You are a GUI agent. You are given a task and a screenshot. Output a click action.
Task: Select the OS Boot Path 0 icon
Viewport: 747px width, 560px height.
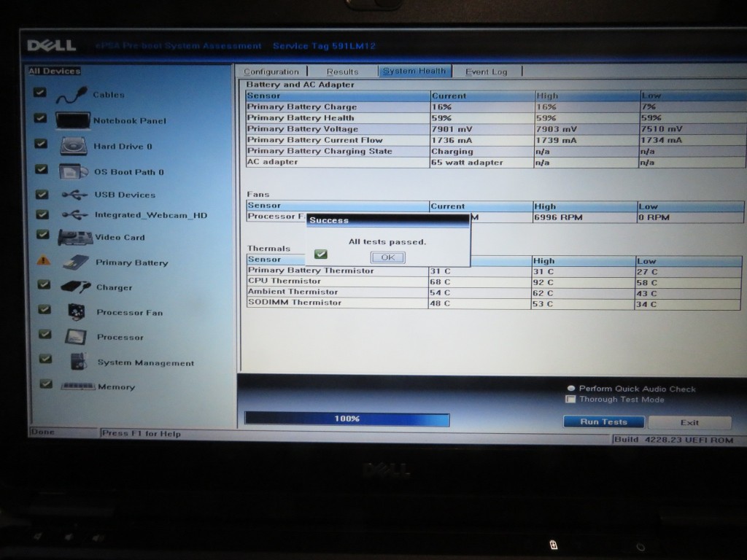pos(74,171)
